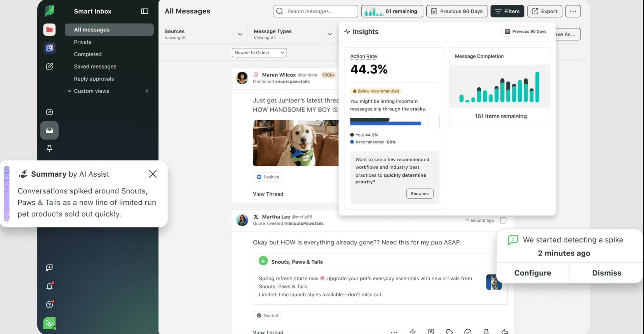The width and height of the screenshot is (644, 334).
Task: Click the compose pencil icon in sidebar
Action: click(50, 66)
